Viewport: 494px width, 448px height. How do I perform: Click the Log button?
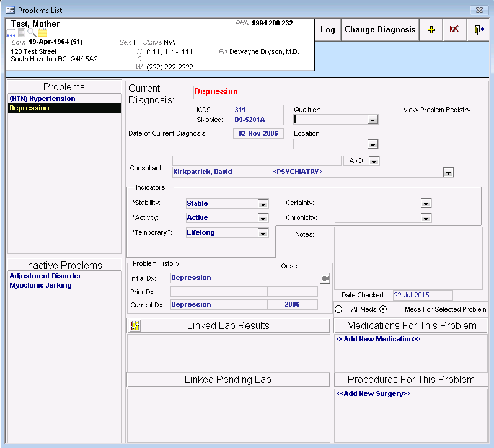[328, 30]
